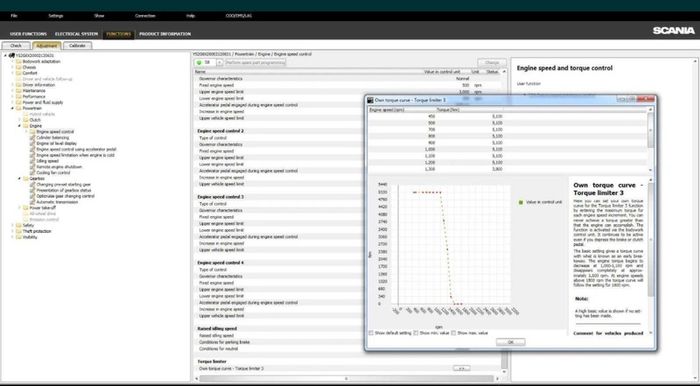Open the Help menu
Image resolution: width=700 pixels, height=386 pixels.
click(x=190, y=16)
